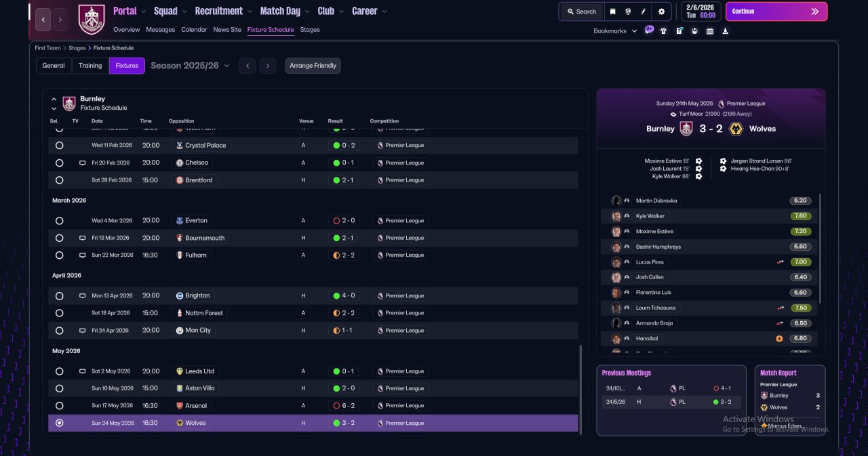Expand the Club menu dropdown

[342, 12]
